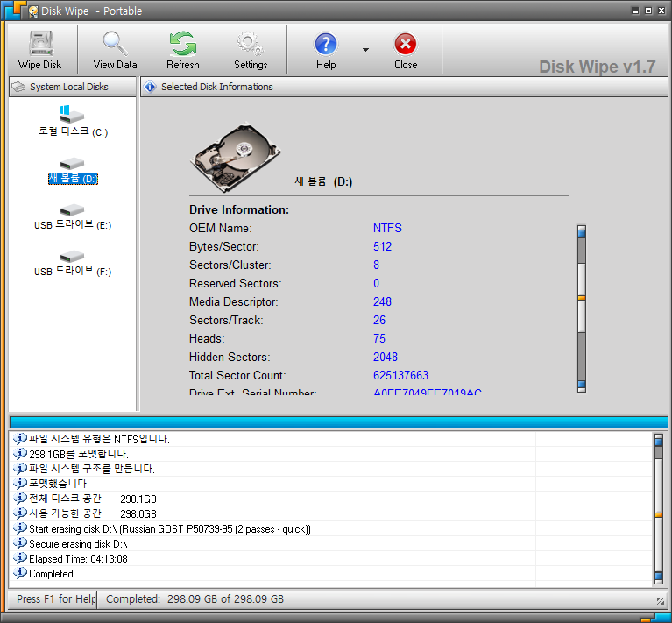Expand dropdown arrow next to Help
The height and width of the screenshot is (623, 672).
pos(365,50)
